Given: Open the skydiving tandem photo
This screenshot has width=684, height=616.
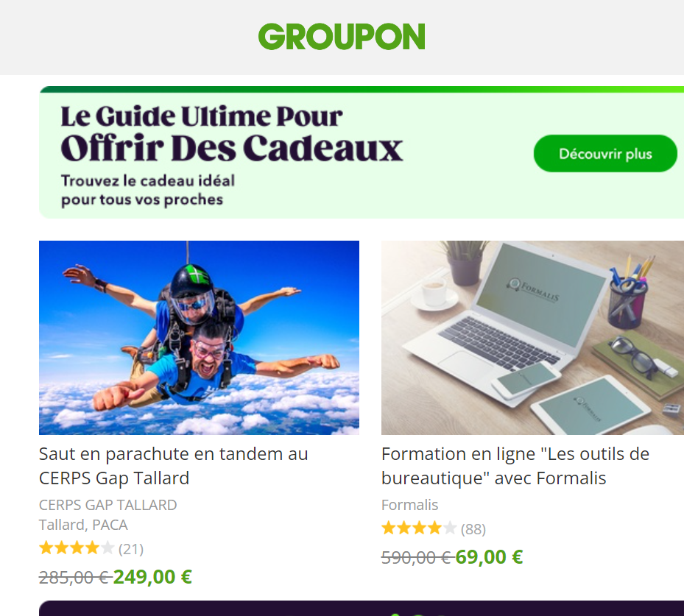Looking at the screenshot, I should (x=199, y=337).
